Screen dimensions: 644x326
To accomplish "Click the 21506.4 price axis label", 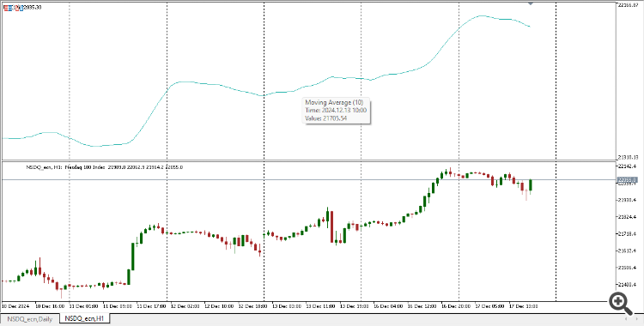I will [628, 268].
